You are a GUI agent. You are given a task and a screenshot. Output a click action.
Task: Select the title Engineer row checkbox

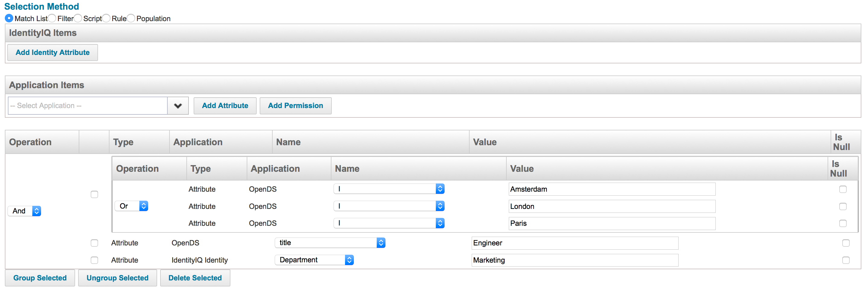tap(94, 243)
